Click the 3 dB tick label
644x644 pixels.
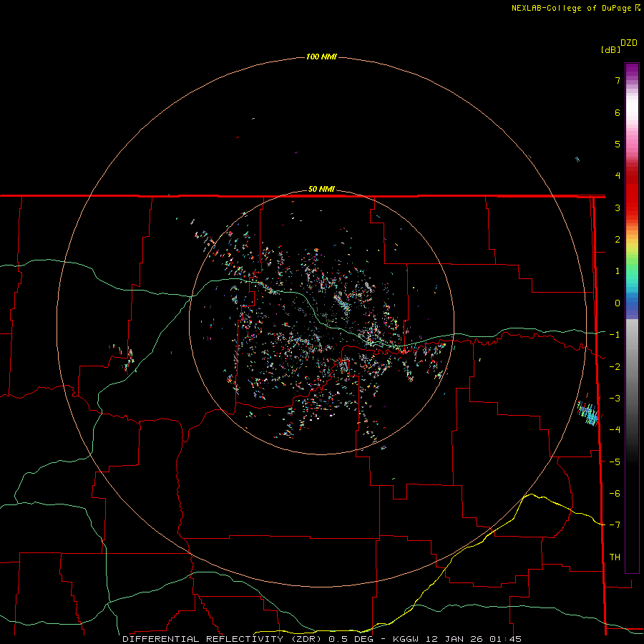click(618, 208)
